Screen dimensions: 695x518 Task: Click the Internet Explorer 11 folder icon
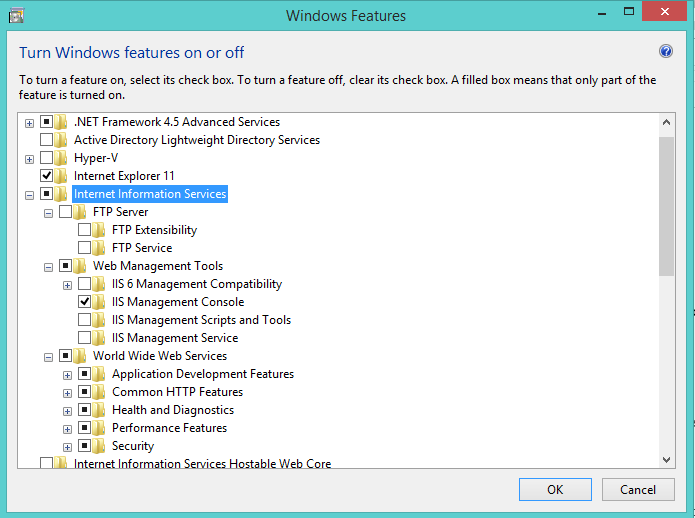61,176
